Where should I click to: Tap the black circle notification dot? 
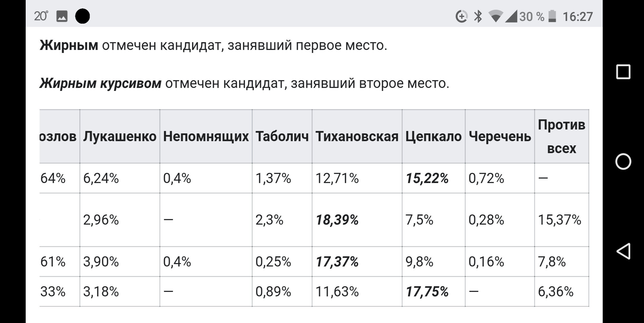pyautogui.click(x=82, y=16)
